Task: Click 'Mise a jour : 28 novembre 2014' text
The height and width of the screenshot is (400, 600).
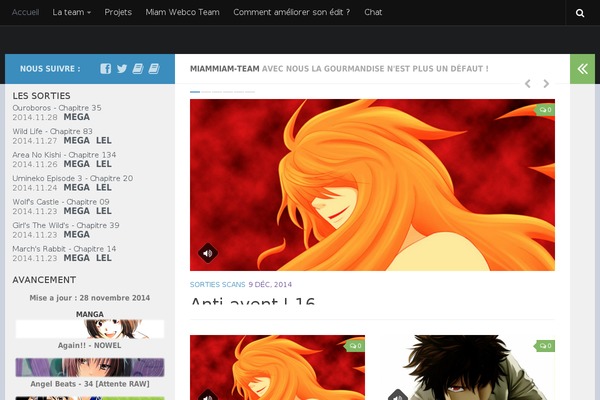Action: pyautogui.click(x=90, y=298)
